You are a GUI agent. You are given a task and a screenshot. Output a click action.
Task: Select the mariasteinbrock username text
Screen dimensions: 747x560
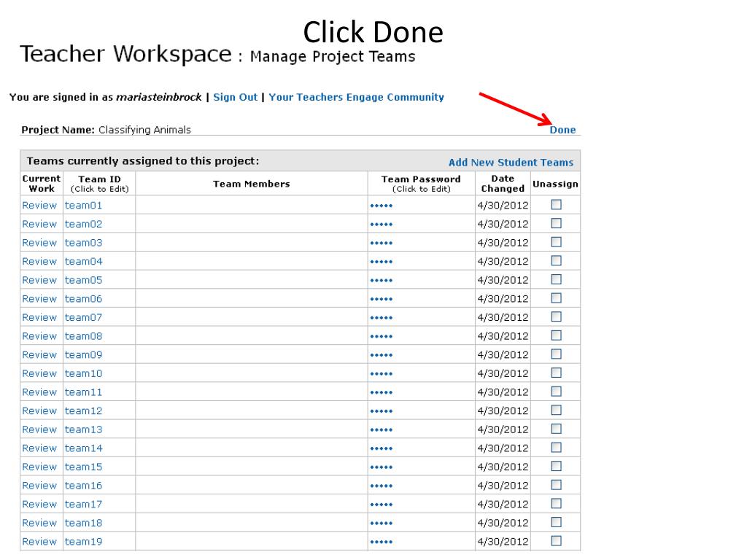point(159,97)
